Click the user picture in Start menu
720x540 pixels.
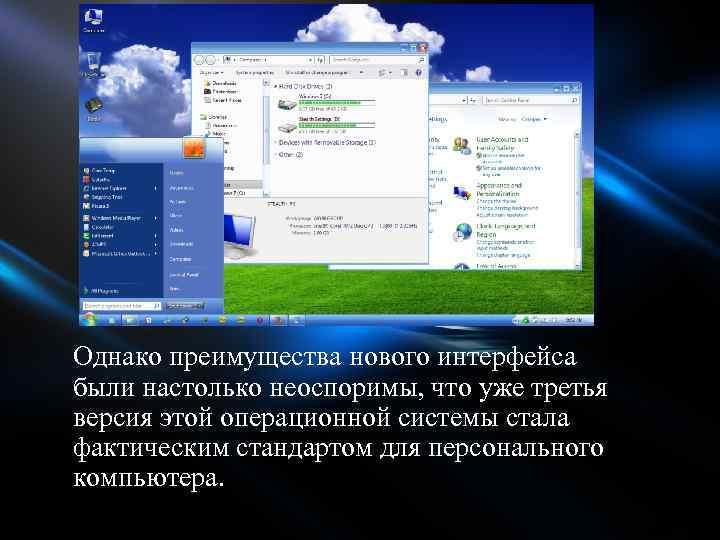(194, 148)
